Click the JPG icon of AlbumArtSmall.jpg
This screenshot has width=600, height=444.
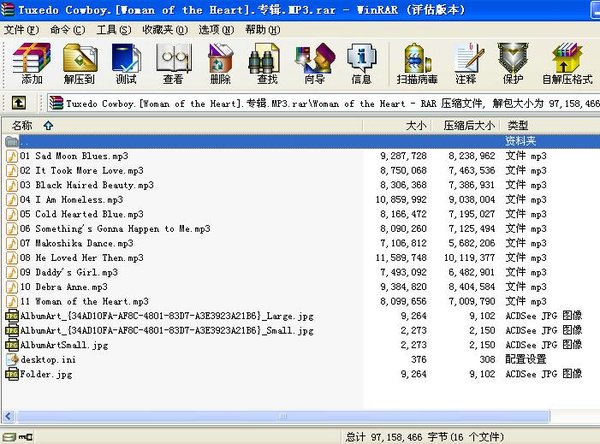pyautogui.click(x=12, y=345)
